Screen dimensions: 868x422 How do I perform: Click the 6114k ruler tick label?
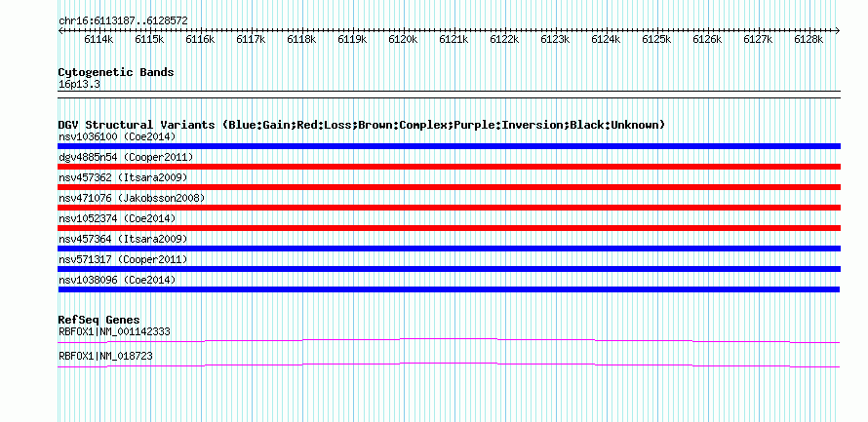tap(99, 40)
